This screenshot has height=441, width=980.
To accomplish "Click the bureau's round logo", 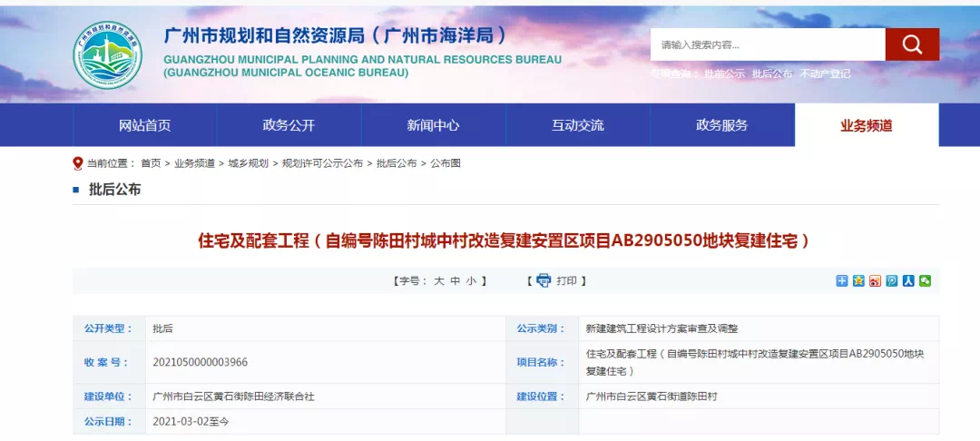I will (108, 54).
